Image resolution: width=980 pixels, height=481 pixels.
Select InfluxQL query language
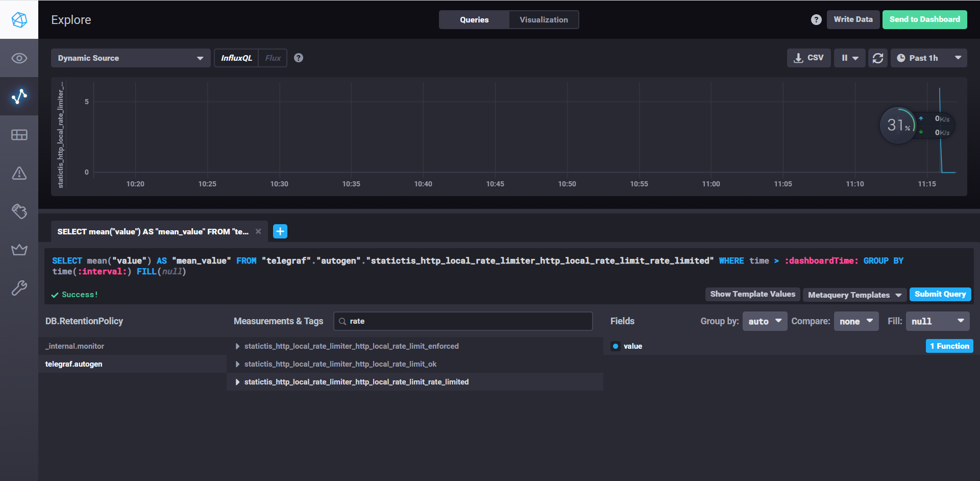pyautogui.click(x=236, y=58)
